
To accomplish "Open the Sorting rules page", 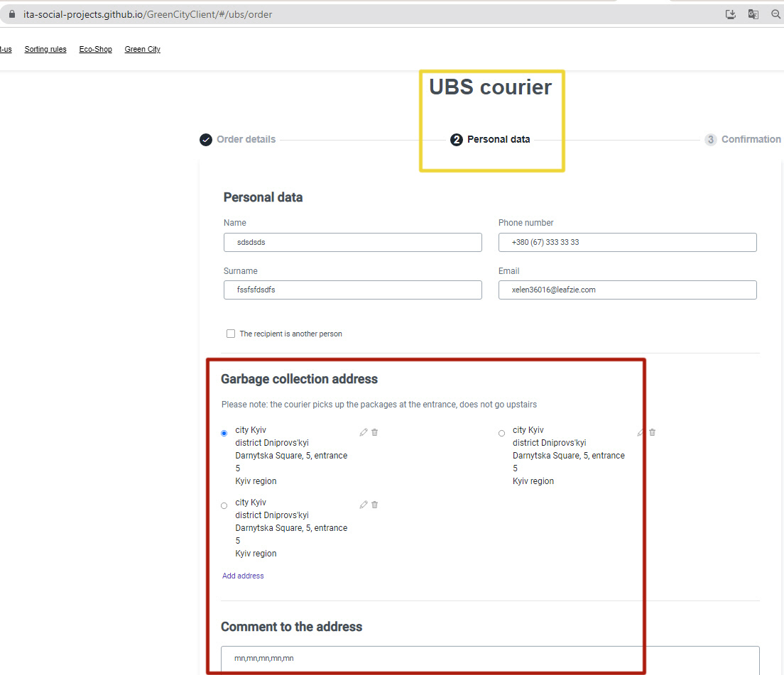I will pyautogui.click(x=45, y=49).
